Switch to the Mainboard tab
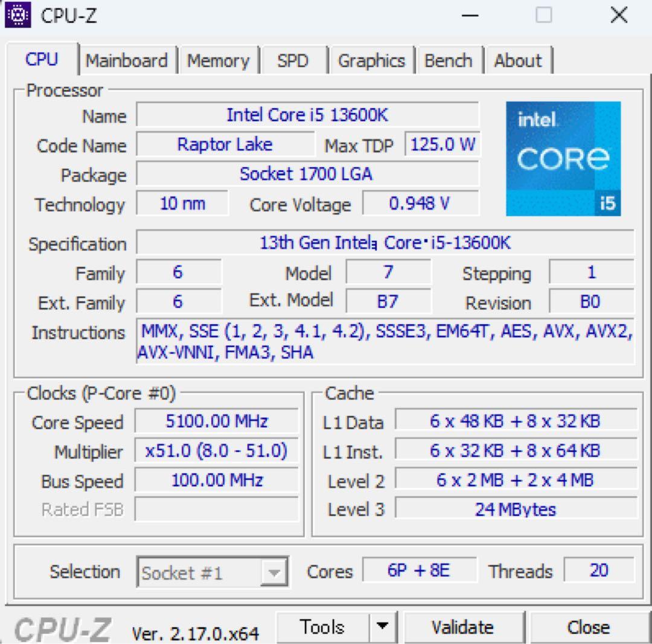This screenshot has height=644, width=652. point(127,60)
